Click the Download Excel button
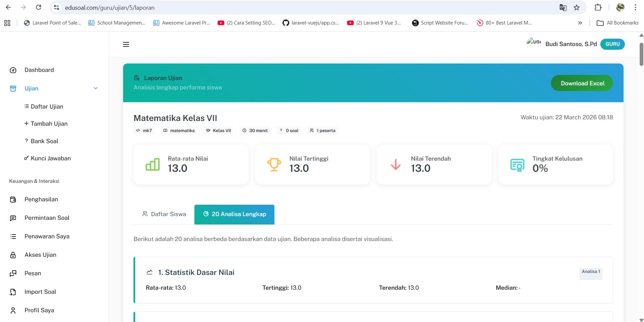Viewport: 644px width, 322px height. [x=582, y=83]
